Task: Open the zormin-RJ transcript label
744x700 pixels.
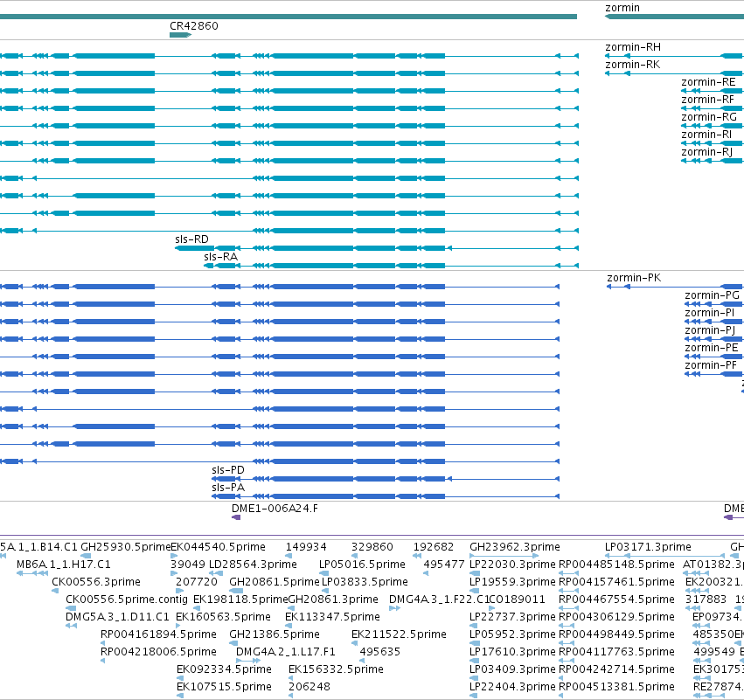Action: [x=707, y=152]
